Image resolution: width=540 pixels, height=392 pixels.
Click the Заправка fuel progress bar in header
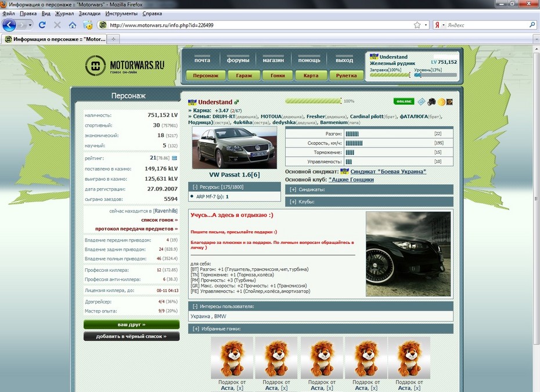390,75
